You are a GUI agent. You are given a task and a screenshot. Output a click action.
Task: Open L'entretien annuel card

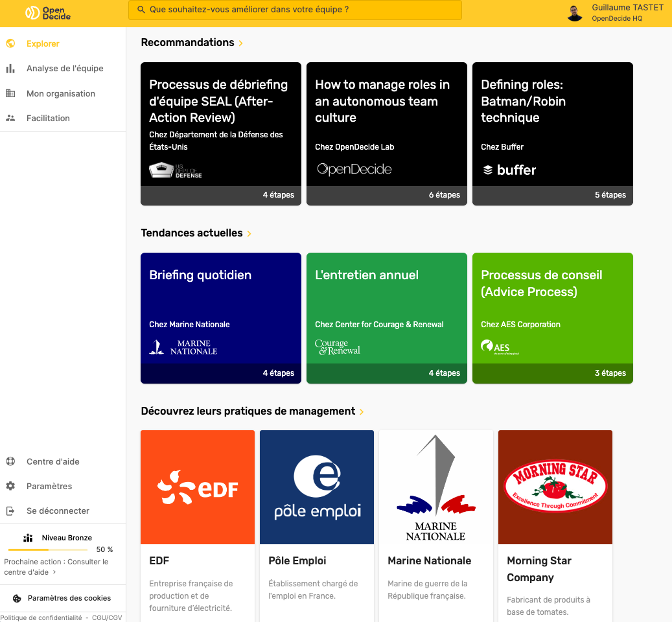click(x=387, y=318)
